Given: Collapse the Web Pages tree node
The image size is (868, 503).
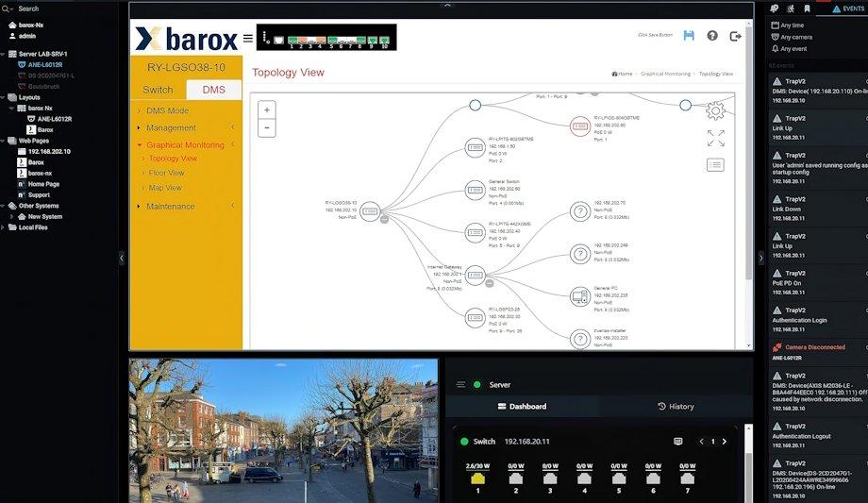Looking at the screenshot, I should [3, 141].
